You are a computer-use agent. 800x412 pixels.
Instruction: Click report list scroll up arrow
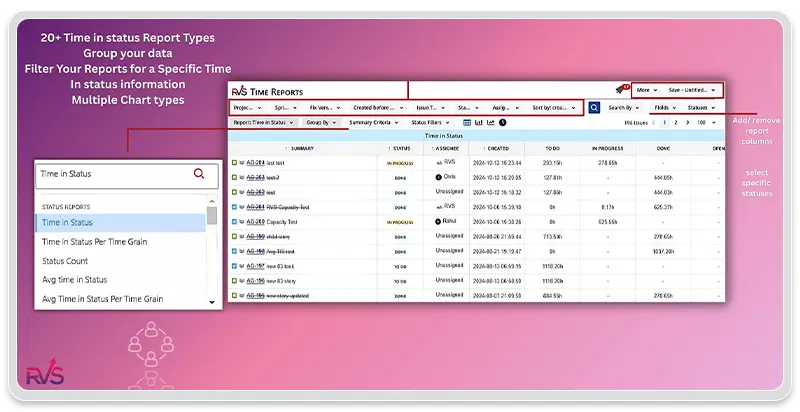pos(212,200)
